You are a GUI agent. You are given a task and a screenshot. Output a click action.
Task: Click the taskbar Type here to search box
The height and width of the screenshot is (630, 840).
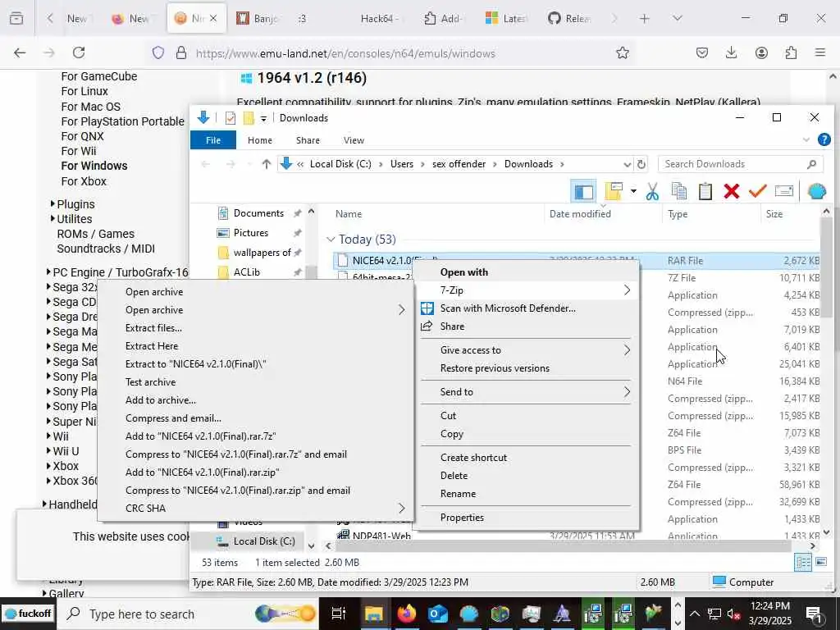pyautogui.click(x=189, y=614)
